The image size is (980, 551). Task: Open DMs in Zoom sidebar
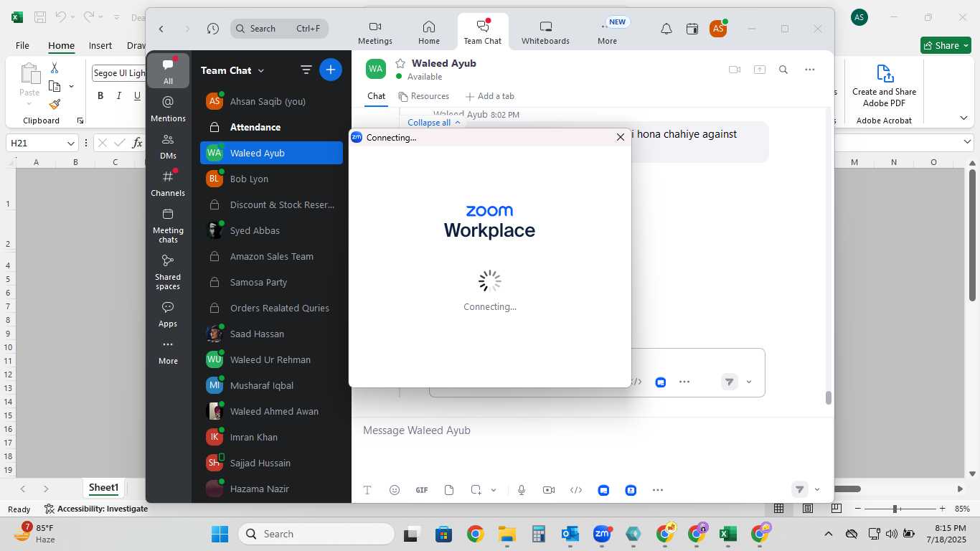168,146
